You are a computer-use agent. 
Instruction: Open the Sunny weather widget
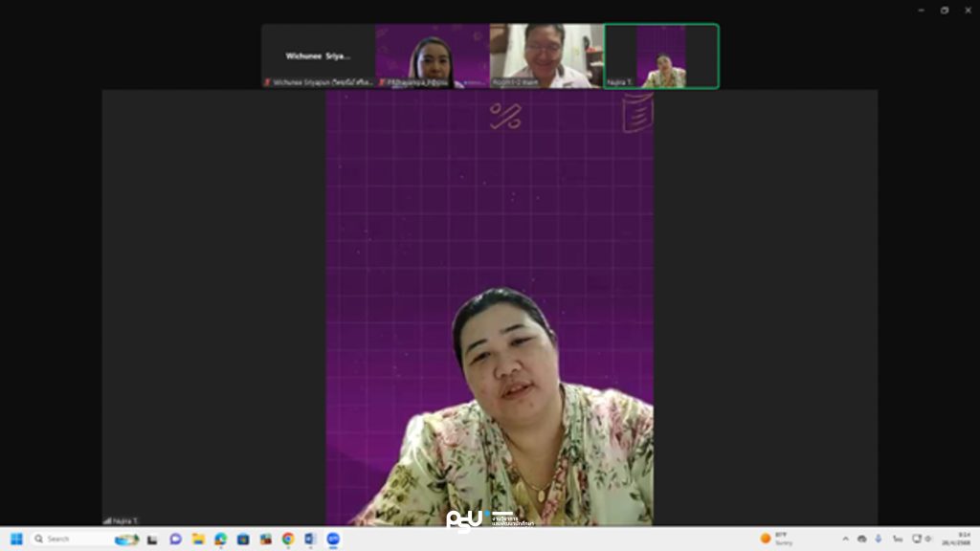[777, 539]
